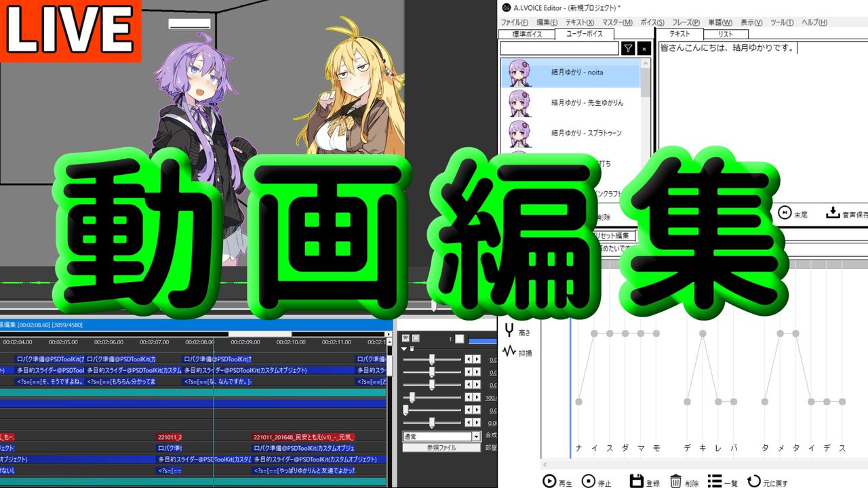Clear the voice filter with the × icon
The height and width of the screenshot is (488, 868).
click(x=644, y=48)
